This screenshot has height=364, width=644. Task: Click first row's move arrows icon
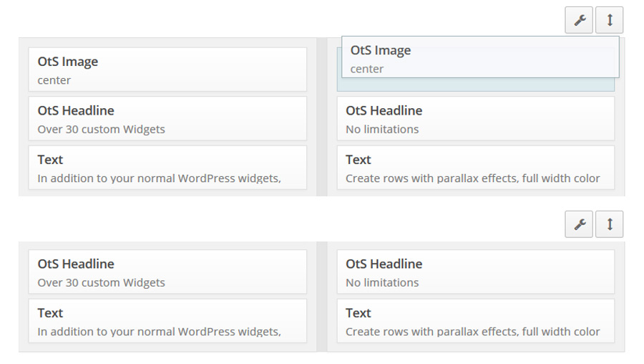pos(610,20)
